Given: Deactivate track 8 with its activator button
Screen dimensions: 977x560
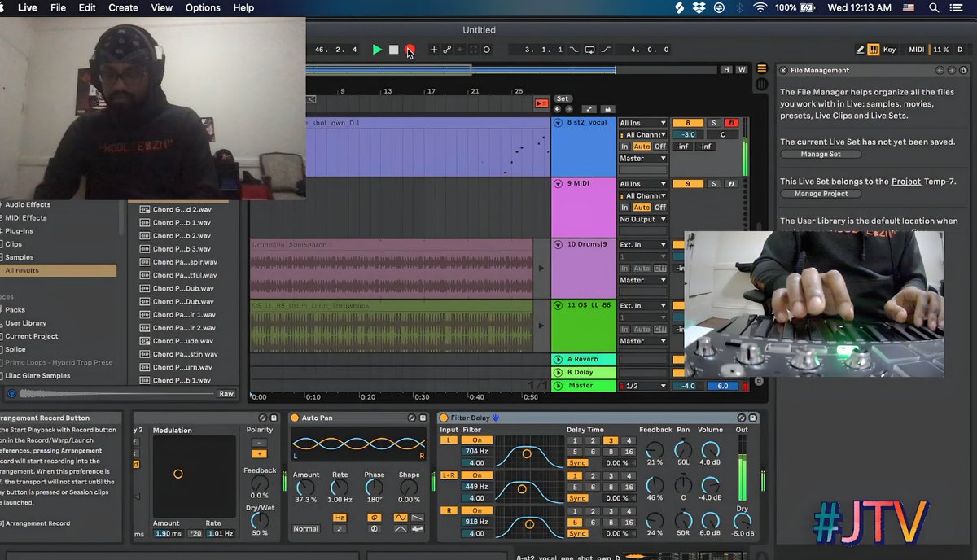Looking at the screenshot, I should 688,123.
